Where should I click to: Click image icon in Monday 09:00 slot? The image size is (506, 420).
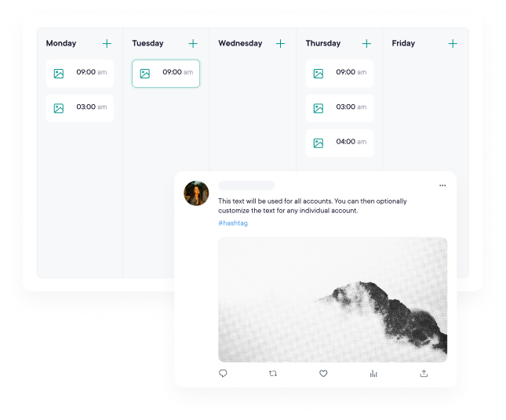point(59,74)
